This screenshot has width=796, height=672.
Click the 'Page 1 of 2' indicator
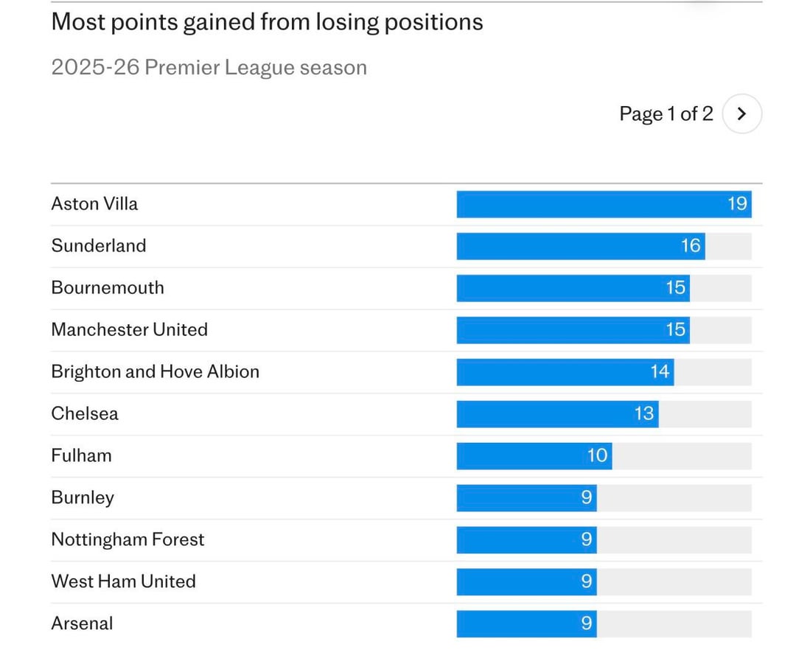point(666,114)
